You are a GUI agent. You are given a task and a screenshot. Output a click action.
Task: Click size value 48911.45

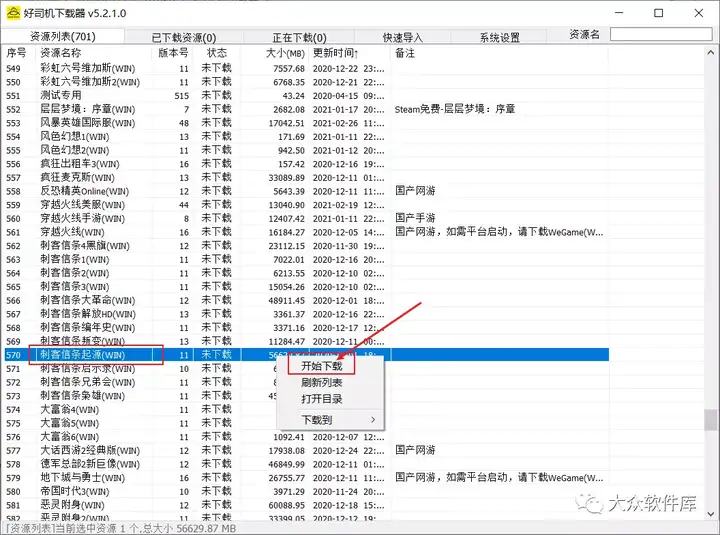coord(287,300)
